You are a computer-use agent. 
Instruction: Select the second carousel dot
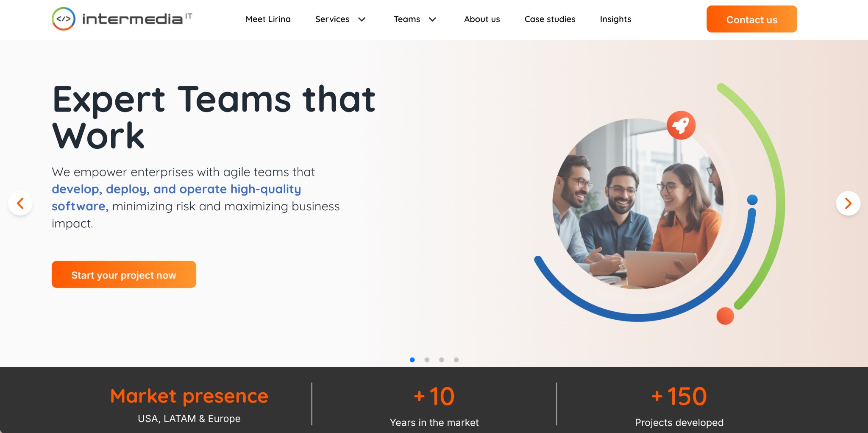427,360
